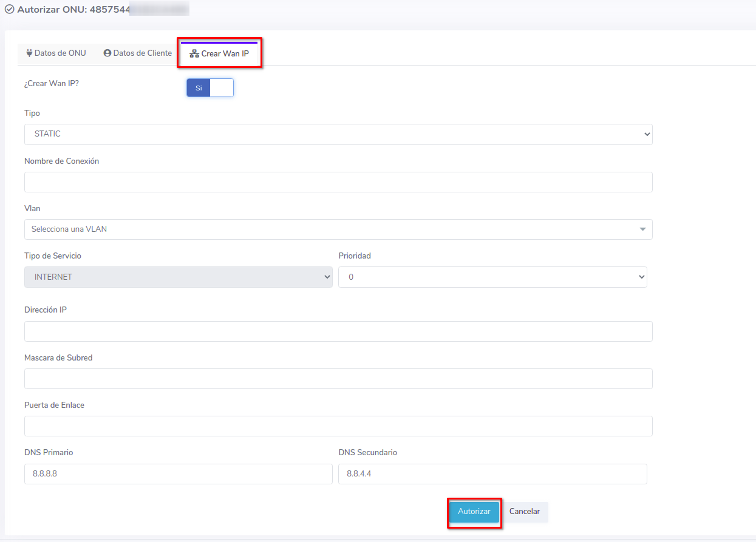
Task: Click the DNS Secundario field
Action: (492, 474)
